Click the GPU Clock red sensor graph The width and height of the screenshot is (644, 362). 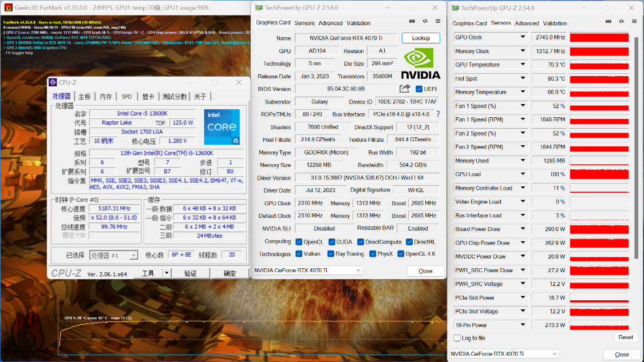click(x=599, y=37)
